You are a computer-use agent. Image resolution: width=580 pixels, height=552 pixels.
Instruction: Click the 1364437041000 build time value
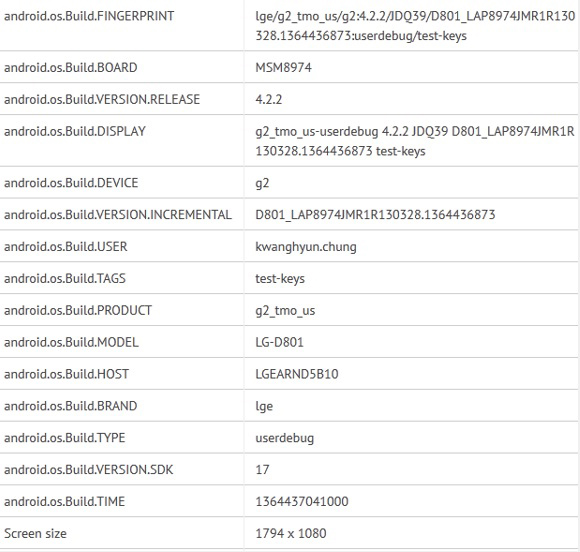[x=302, y=501]
